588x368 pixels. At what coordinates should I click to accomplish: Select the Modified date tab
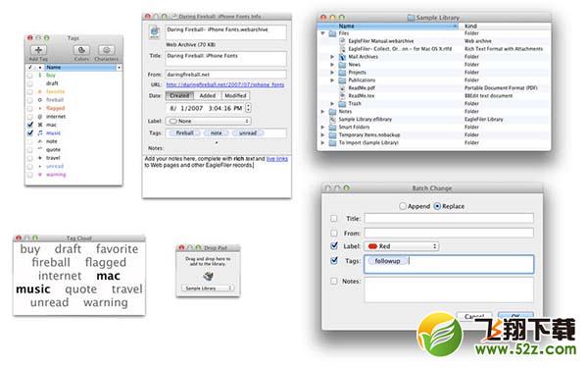click(x=235, y=96)
